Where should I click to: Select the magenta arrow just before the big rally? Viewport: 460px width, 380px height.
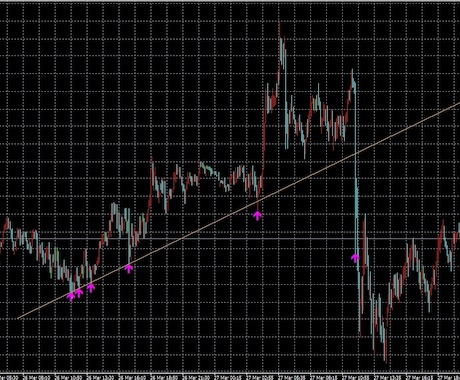(x=257, y=215)
